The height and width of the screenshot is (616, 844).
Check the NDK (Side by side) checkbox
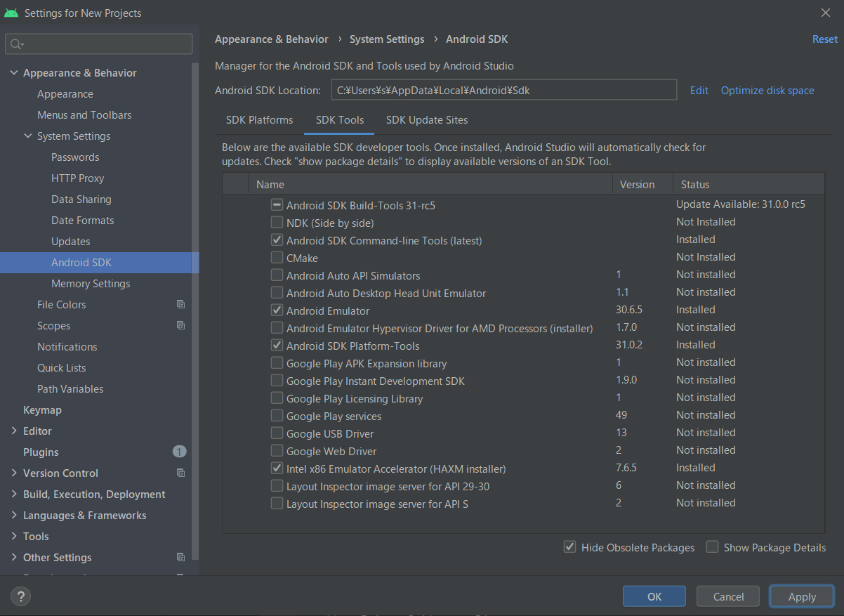277,223
